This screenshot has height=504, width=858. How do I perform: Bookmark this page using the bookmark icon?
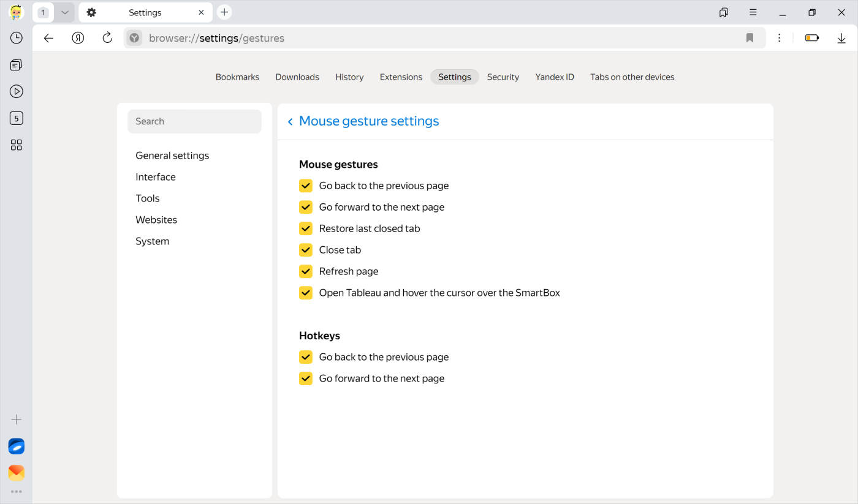[x=750, y=38]
